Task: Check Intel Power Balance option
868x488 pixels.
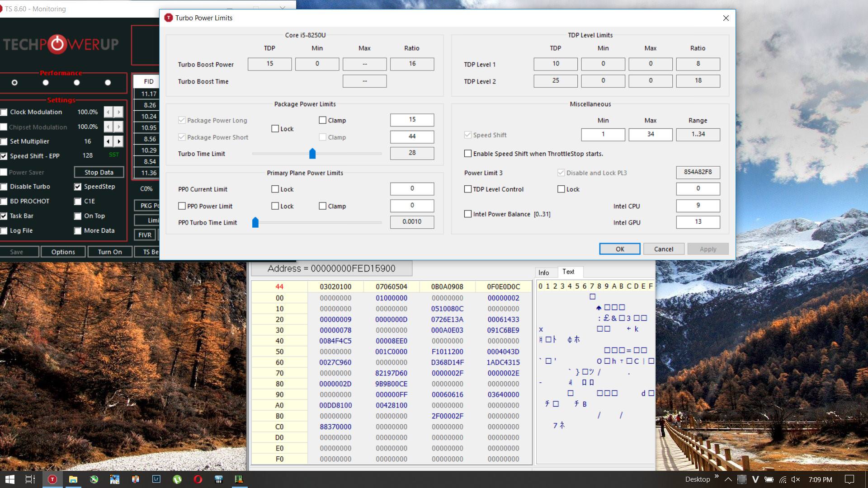Action: (468, 214)
